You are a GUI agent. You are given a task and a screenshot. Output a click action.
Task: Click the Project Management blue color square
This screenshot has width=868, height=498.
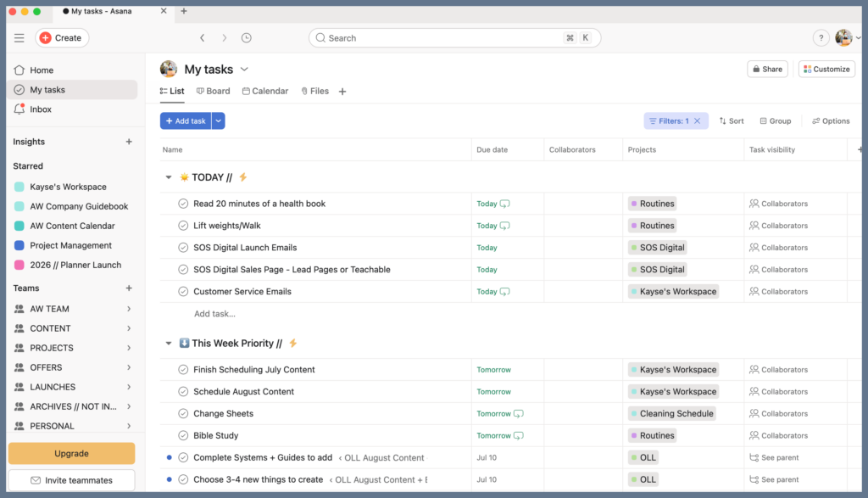pyautogui.click(x=19, y=245)
